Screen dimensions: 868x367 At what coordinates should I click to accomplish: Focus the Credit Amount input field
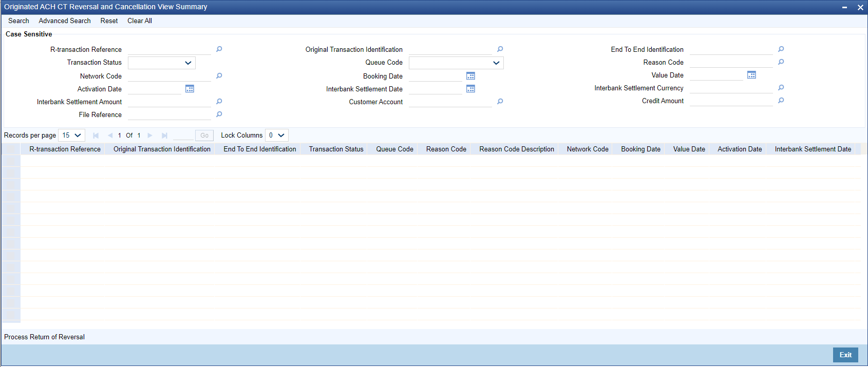point(731,101)
